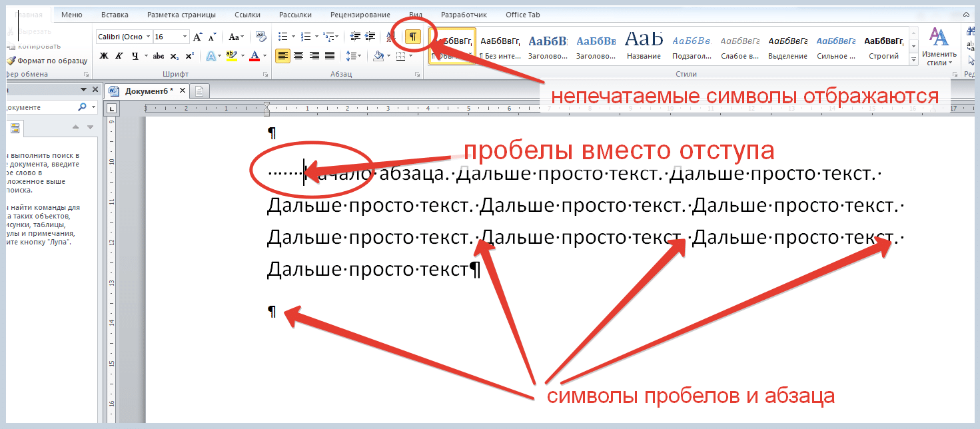Justify the paragraph text
Image resolution: width=980 pixels, height=429 pixels.
click(330, 56)
